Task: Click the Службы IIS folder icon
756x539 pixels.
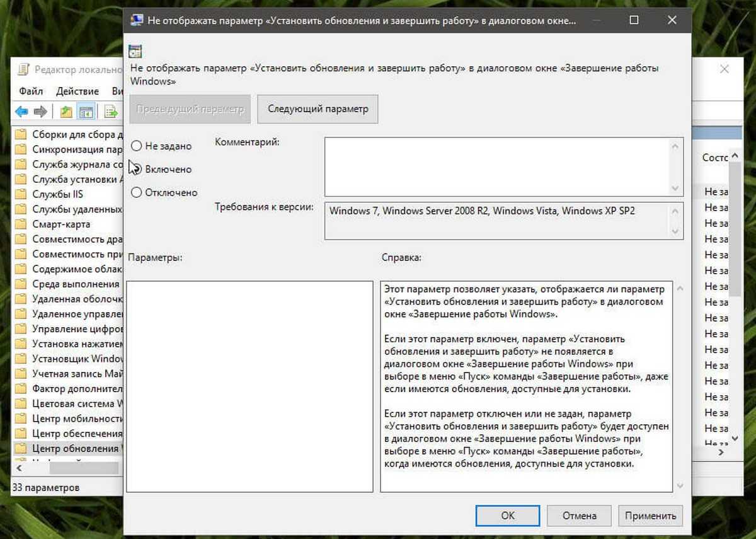Action: (21, 194)
